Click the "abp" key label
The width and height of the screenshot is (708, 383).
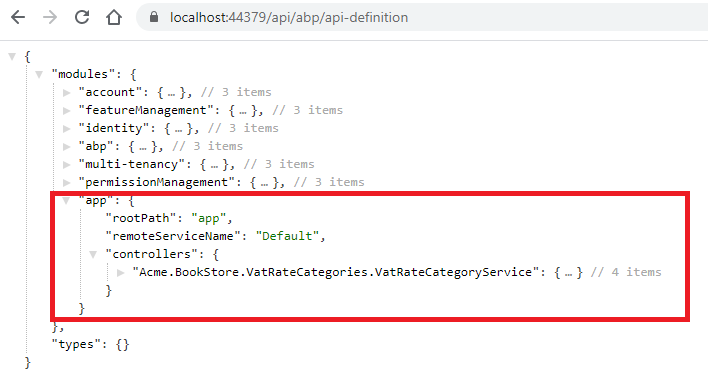click(x=96, y=146)
